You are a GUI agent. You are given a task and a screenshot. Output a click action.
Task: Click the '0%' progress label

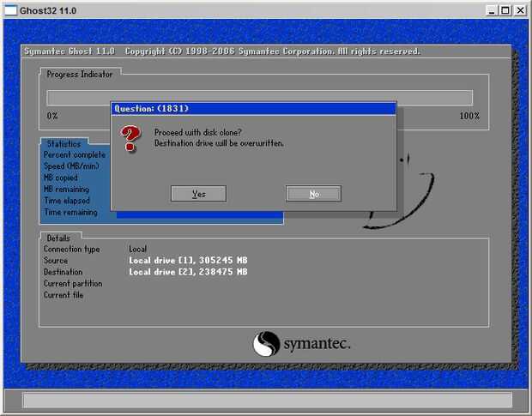pos(52,116)
